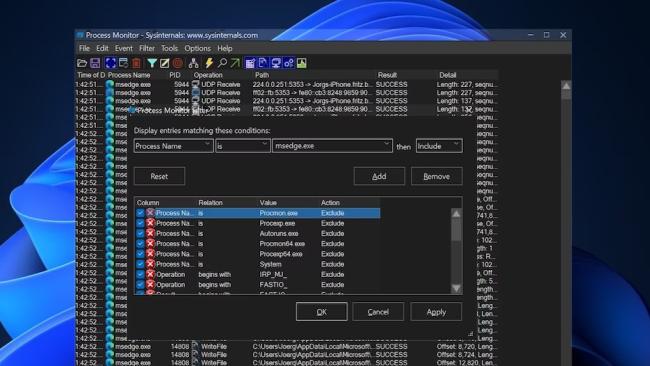
Task: Uncheck the Procmon64.exe filter checkbox
Action: [140, 244]
